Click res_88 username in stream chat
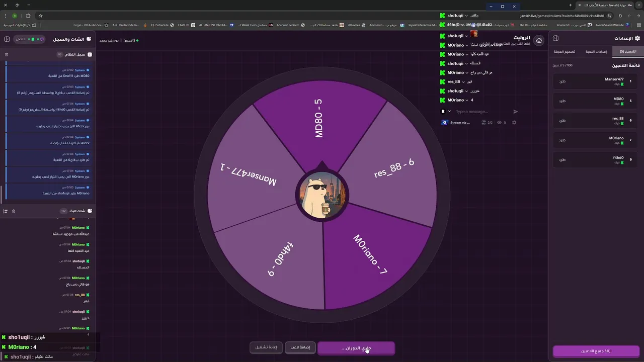The image size is (644, 362). tap(80, 295)
